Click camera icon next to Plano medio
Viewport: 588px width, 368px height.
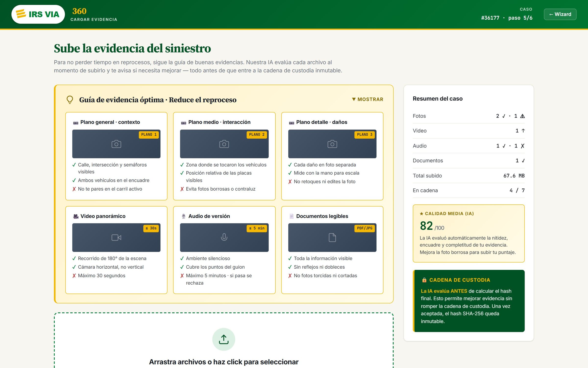(x=184, y=122)
